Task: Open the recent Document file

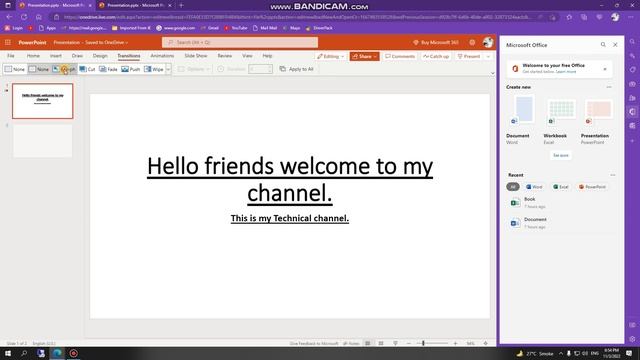Action: point(561,223)
